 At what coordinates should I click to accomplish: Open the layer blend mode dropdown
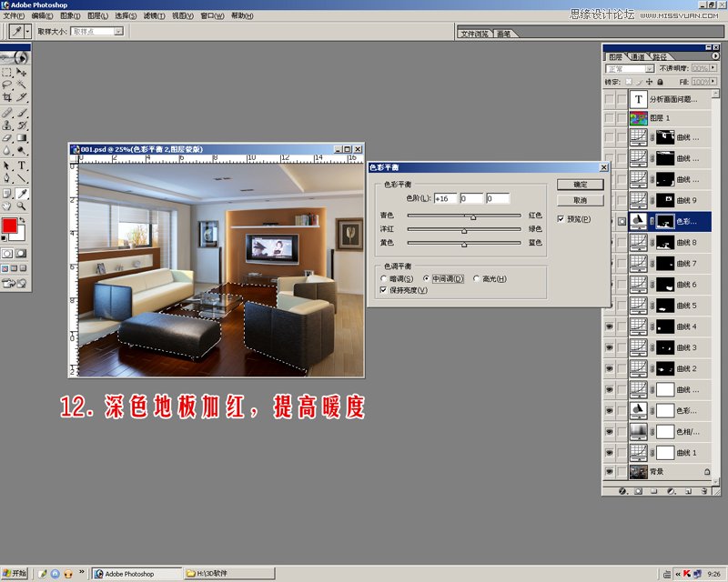coord(650,69)
